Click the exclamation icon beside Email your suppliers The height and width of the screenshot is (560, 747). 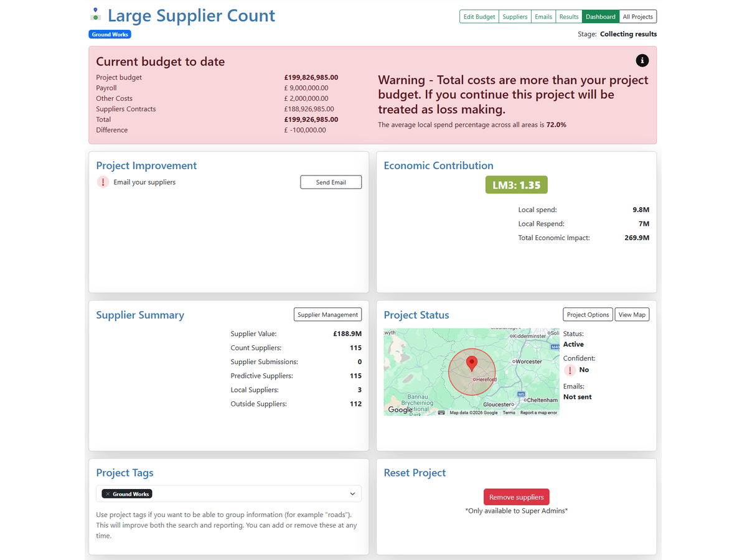click(x=103, y=182)
